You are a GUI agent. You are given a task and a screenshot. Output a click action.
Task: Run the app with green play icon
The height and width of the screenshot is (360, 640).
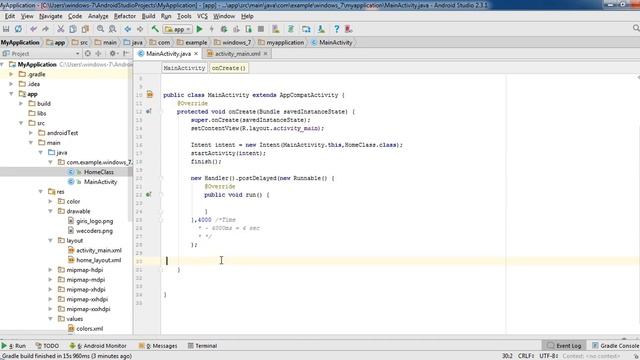(200, 29)
